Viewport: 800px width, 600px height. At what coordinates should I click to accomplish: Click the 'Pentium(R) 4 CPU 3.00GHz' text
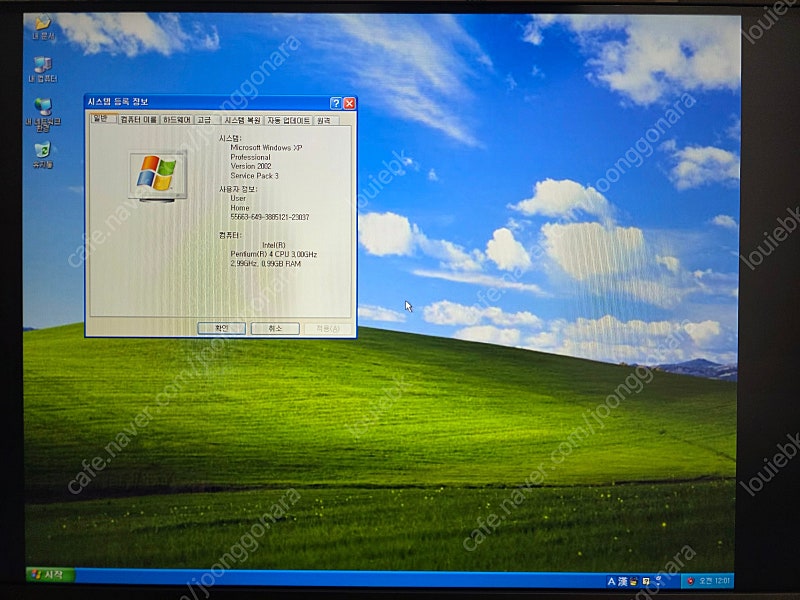(x=273, y=254)
